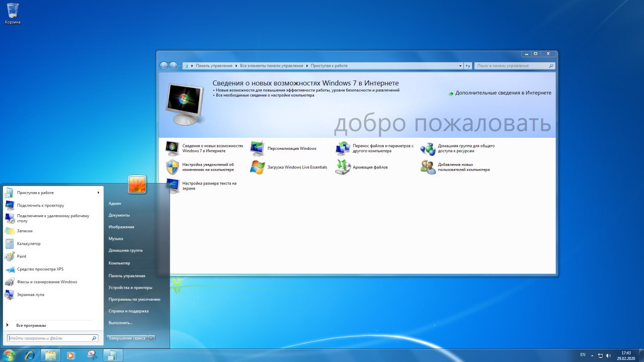Click the Start menu user account picture
Screen dimensions: 644x362
click(137, 185)
